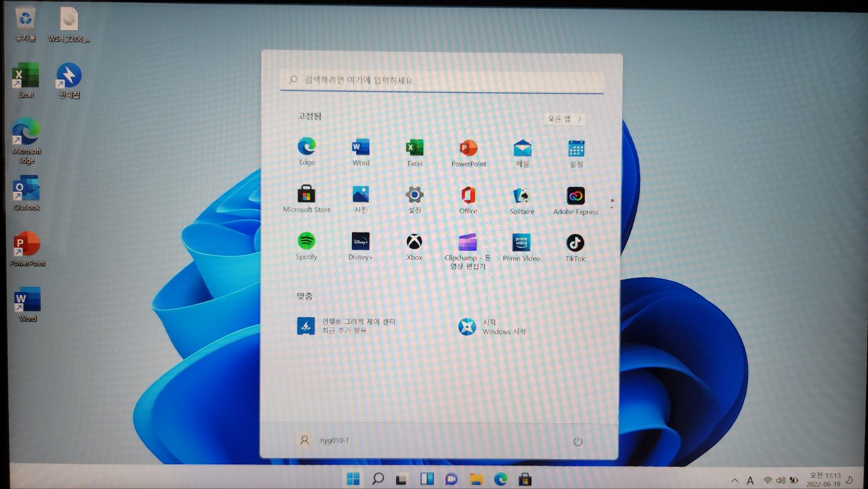Screen dimensions: 868x489
Task: Open the Solitaire pinned app
Action: 521,201
